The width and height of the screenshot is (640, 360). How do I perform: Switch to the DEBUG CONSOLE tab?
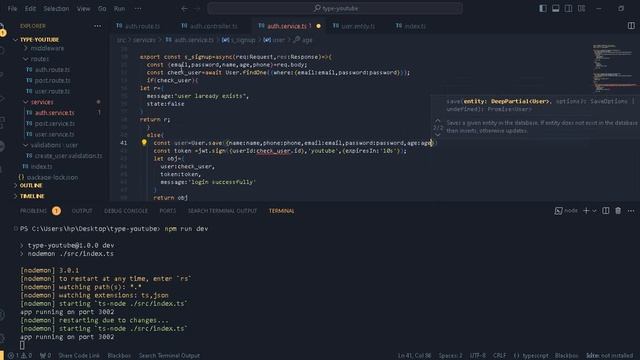[126, 211]
